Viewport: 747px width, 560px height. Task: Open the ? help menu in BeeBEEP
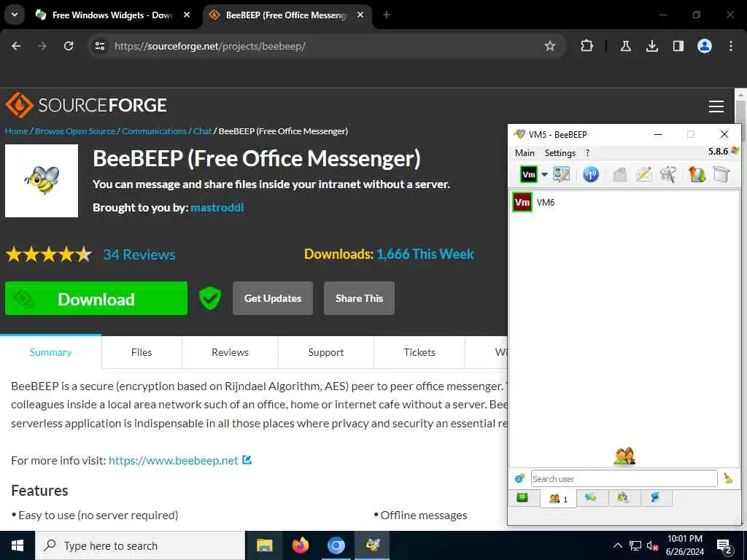point(587,153)
